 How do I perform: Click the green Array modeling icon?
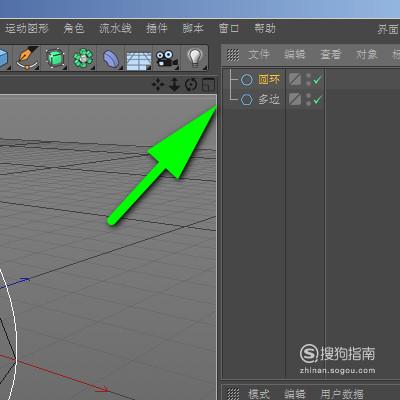pyautogui.click(x=83, y=58)
